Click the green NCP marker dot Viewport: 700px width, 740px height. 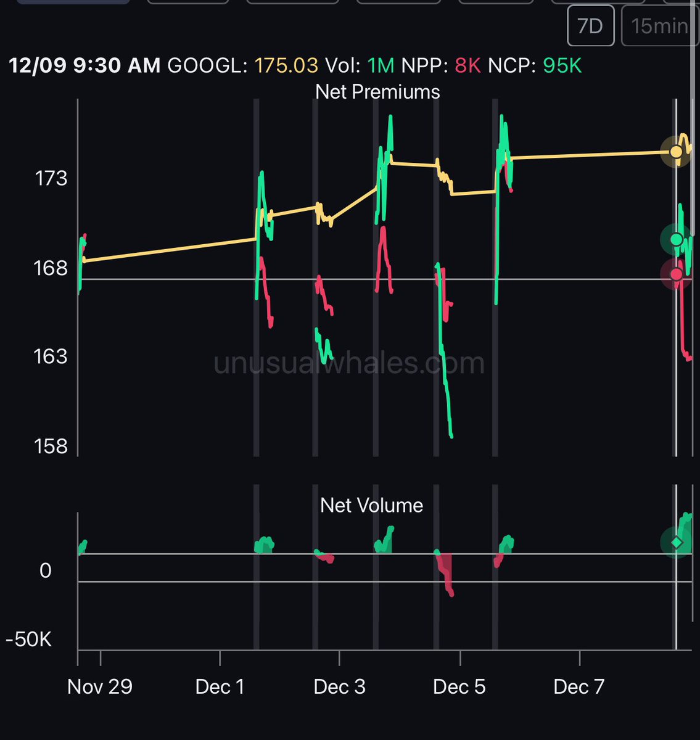click(677, 240)
